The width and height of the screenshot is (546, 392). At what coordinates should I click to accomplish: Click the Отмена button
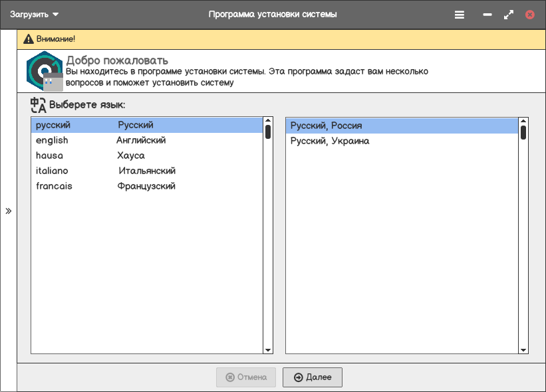point(246,377)
